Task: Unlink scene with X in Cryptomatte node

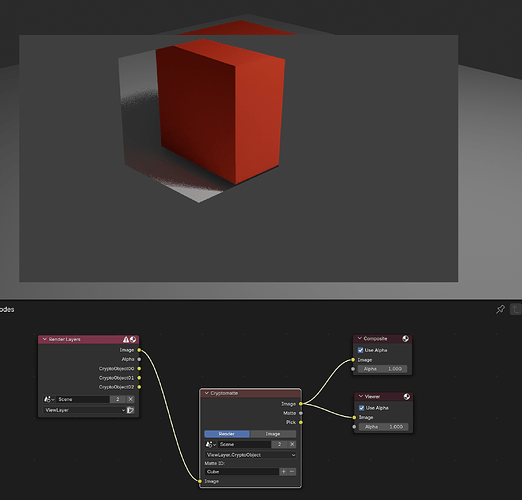Action: 292,444
